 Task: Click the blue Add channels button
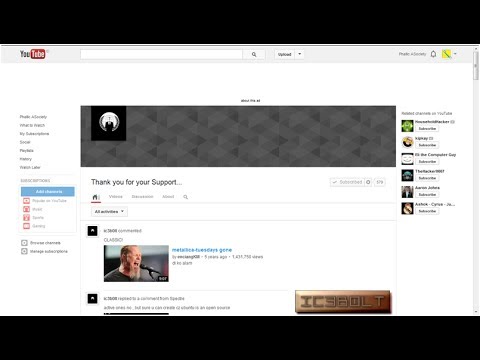tap(48, 192)
